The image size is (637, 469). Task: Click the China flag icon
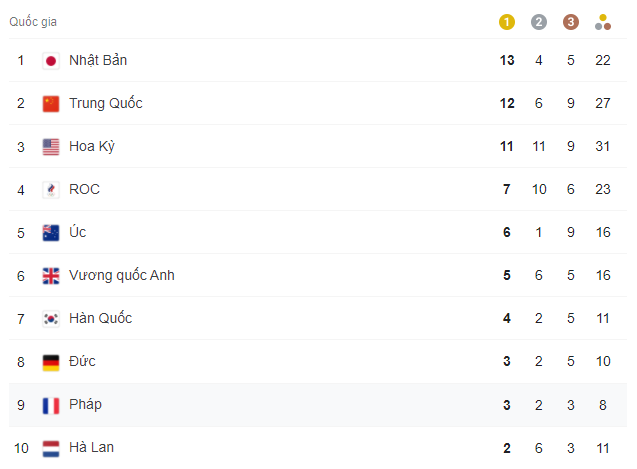click(51, 104)
